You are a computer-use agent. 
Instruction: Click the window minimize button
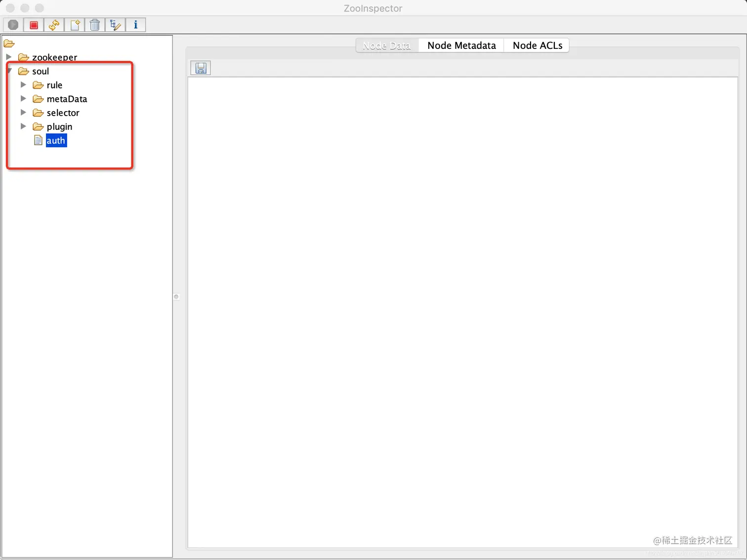pyautogui.click(x=25, y=8)
